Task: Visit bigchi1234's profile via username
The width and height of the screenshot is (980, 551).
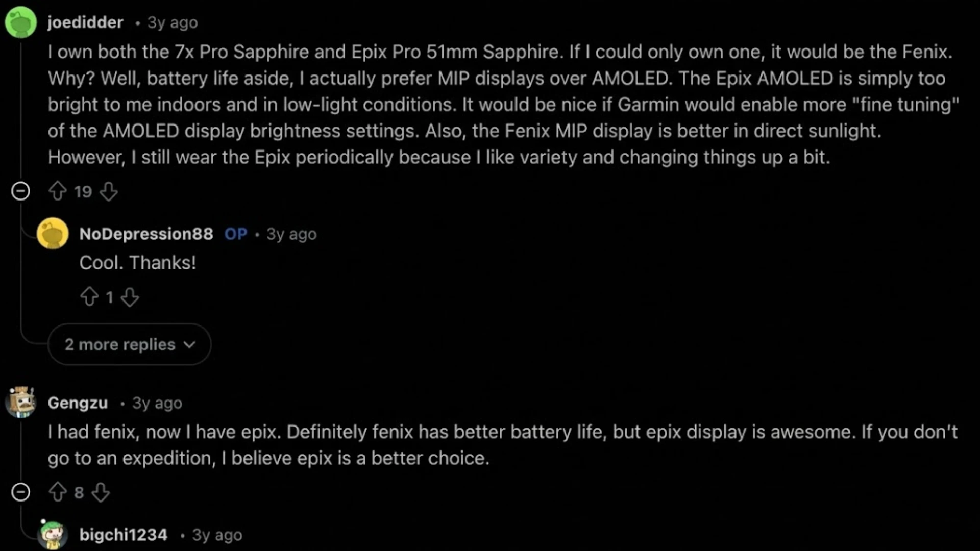Action: 123,535
